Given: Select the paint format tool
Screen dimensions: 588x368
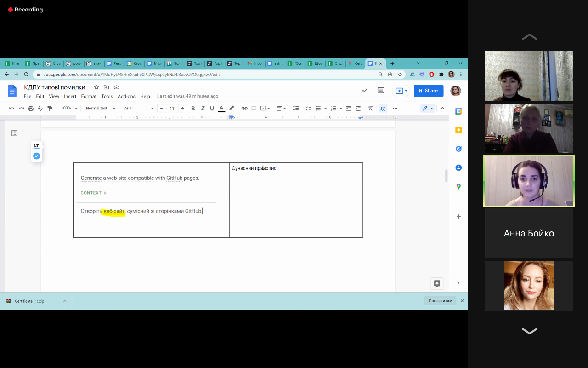Looking at the screenshot, I should click(50, 109).
